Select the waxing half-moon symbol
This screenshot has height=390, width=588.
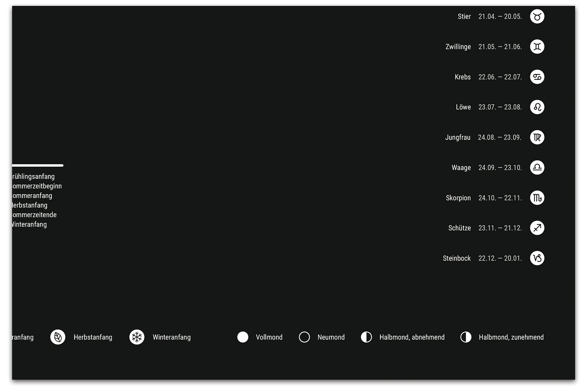pos(466,337)
